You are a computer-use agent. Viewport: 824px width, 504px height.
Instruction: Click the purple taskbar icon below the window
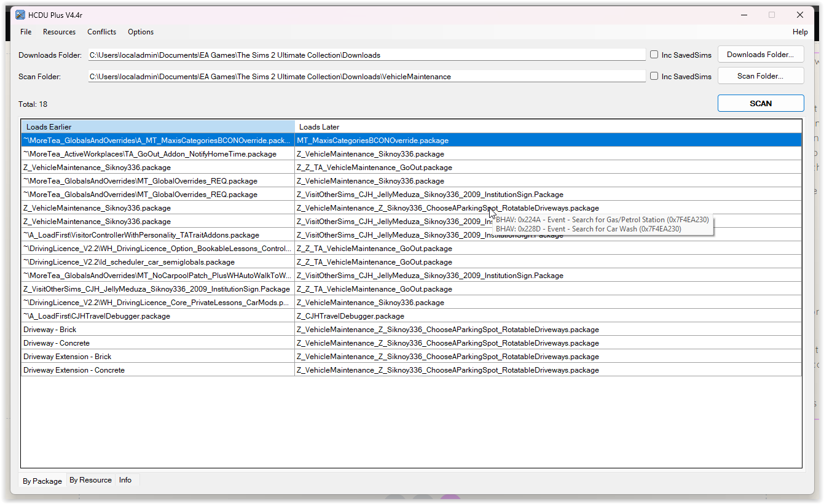[451, 498]
